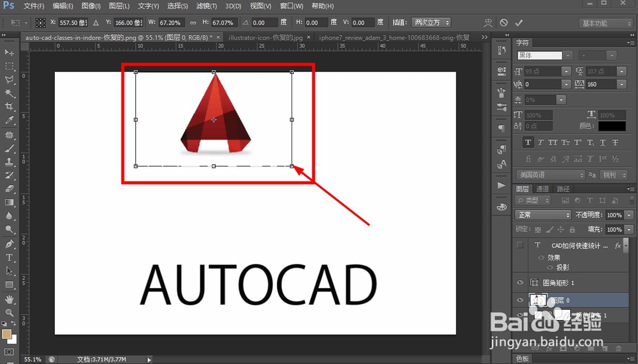Select the Brush tool

(9, 149)
